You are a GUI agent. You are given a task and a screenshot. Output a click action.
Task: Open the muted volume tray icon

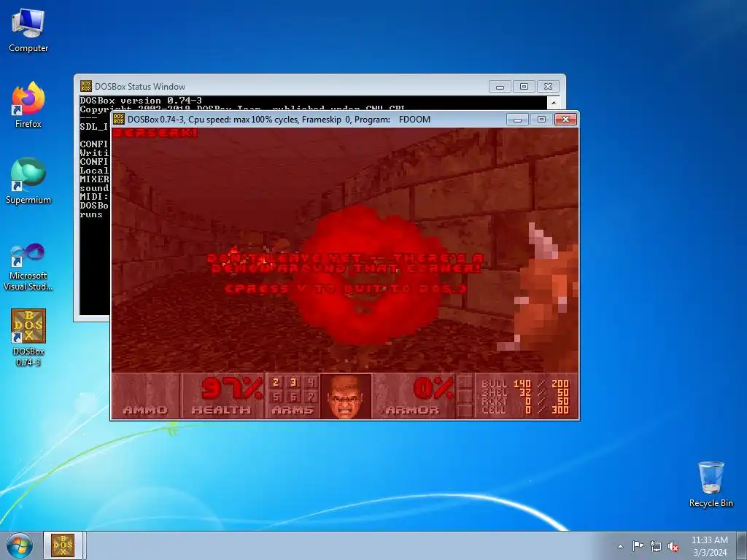point(673,546)
